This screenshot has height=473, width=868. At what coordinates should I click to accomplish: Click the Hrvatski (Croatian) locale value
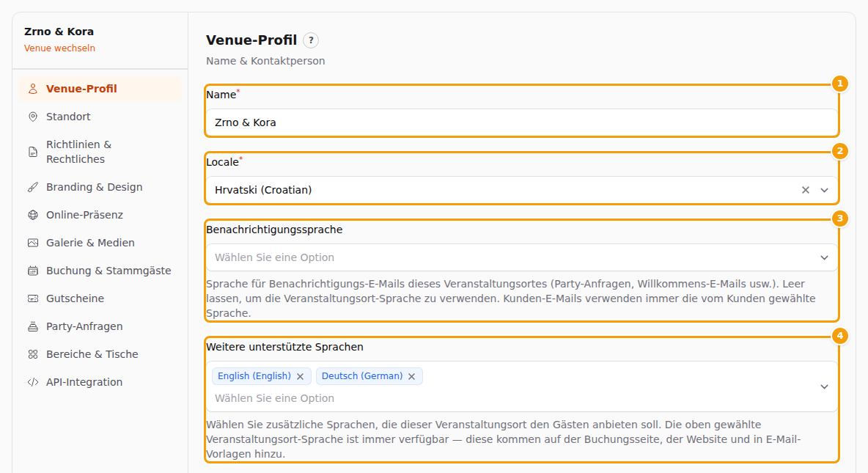point(263,190)
